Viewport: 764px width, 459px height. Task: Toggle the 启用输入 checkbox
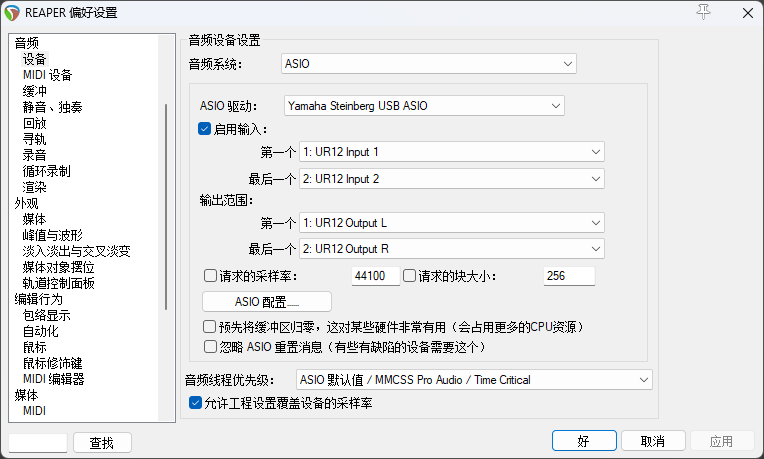(206, 128)
